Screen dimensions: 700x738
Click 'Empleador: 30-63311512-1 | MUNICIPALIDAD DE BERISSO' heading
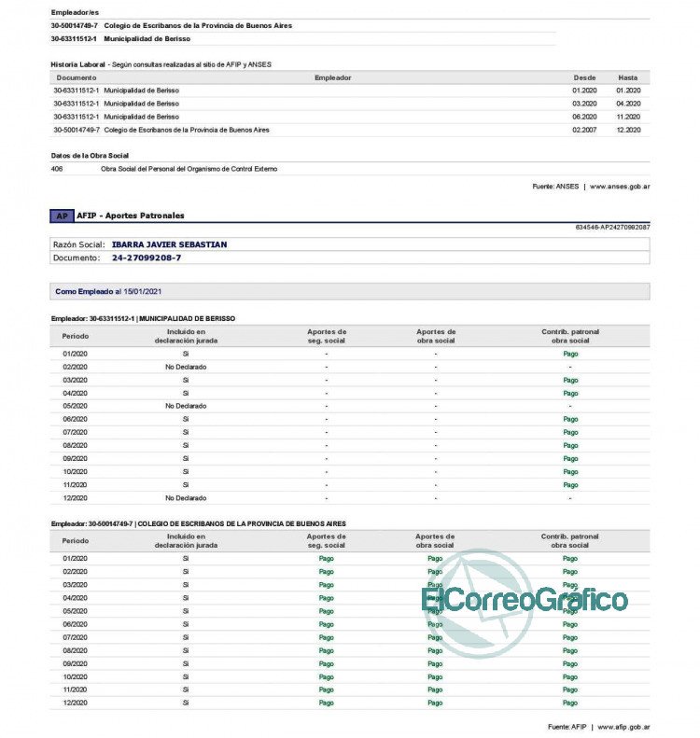143,319
